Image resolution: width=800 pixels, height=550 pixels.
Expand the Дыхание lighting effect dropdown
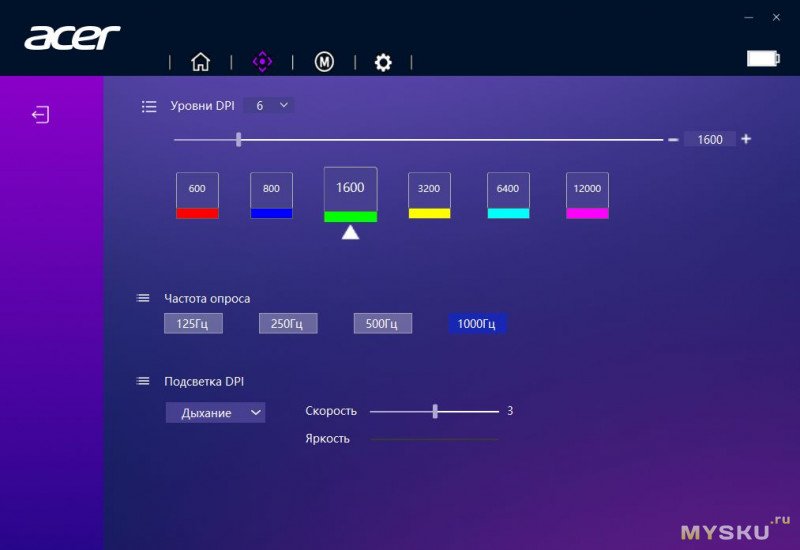coord(215,412)
